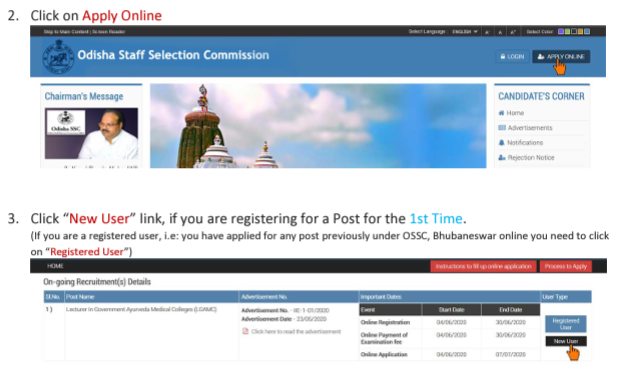Choose the purple color theme swatch
The image size is (638, 380).
pyautogui.click(x=561, y=31)
